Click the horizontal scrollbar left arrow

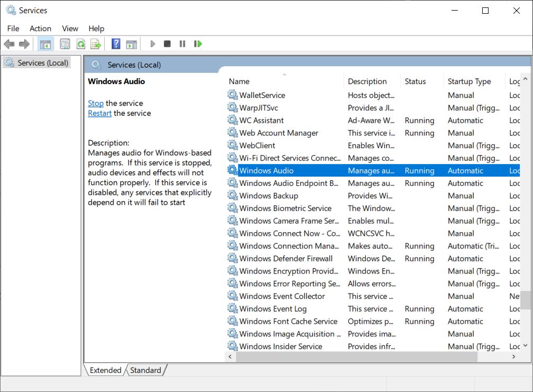230,357
